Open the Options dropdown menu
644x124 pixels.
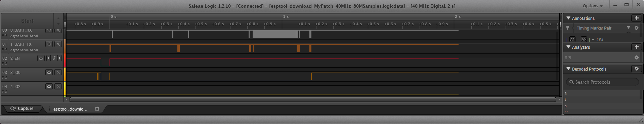tap(593, 6)
